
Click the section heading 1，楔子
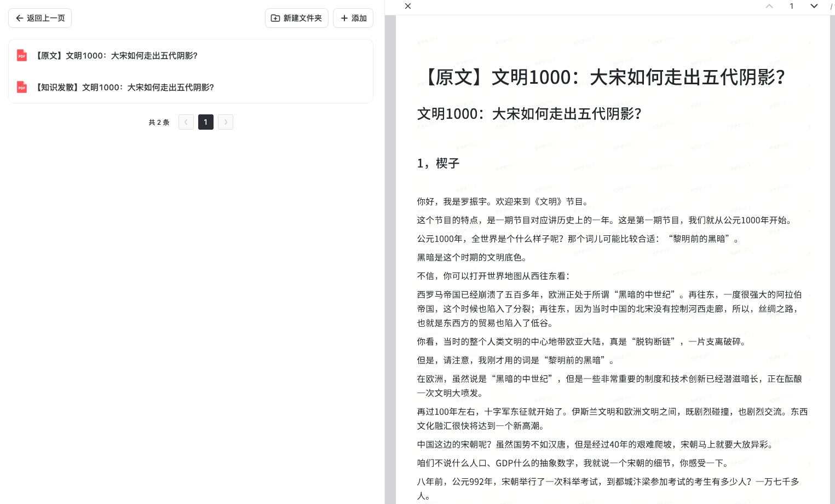(438, 163)
